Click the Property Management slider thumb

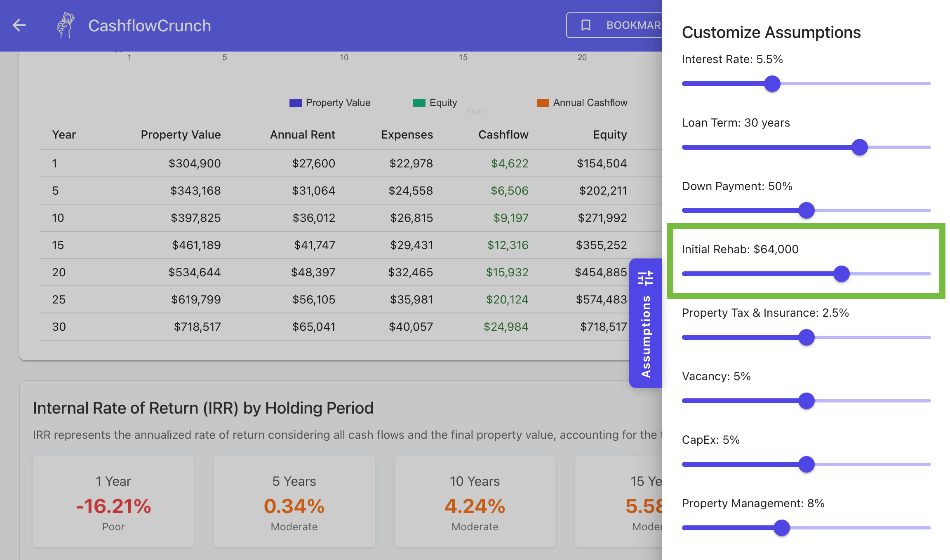click(781, 528)
